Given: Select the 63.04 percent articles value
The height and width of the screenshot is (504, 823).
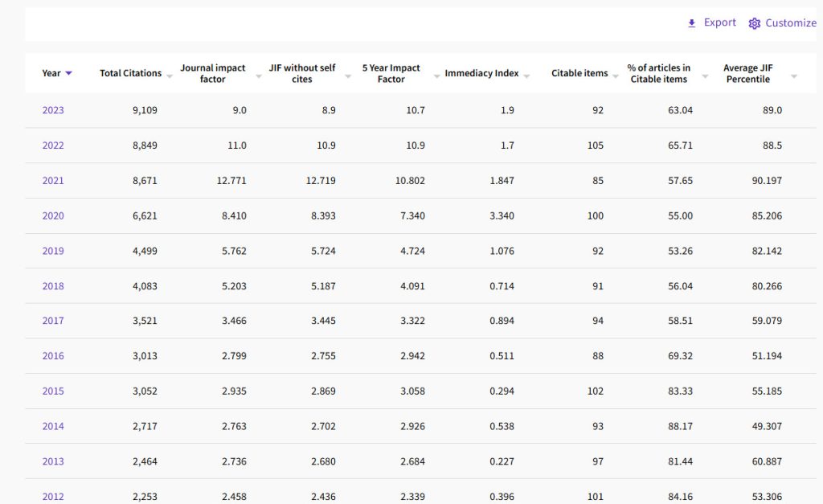Looking at the screenshot, I should [680, 110].
